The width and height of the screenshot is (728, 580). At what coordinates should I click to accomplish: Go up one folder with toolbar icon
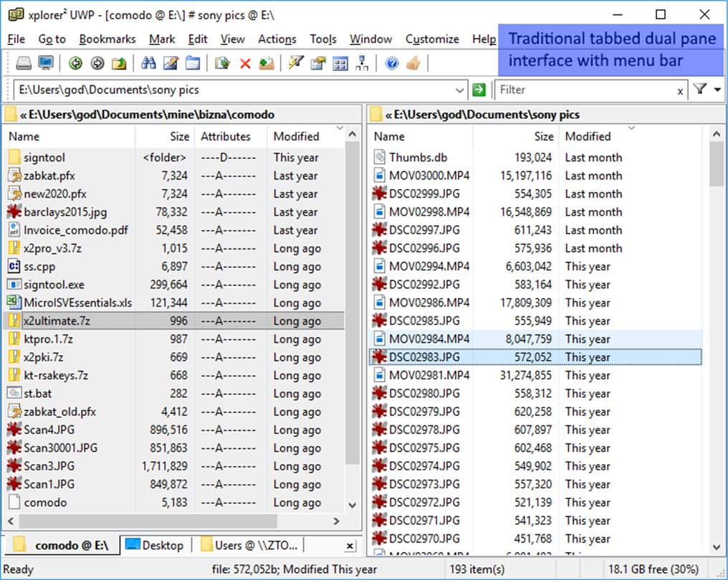pos(119,63)
